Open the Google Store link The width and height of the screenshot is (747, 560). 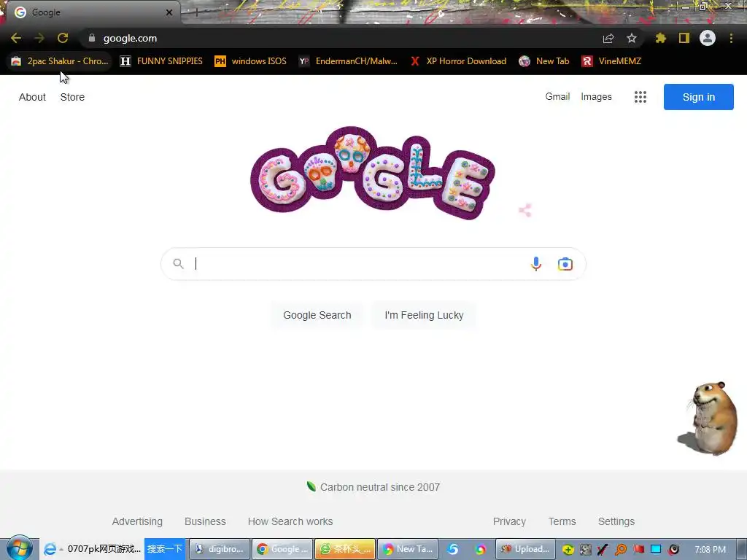tap(72, 97)
